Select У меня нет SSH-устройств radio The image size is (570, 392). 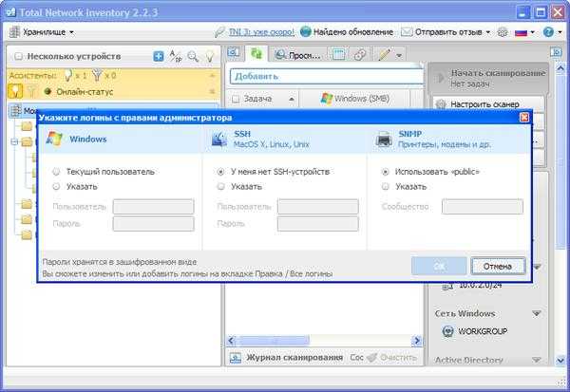click(x=220, y=172)
